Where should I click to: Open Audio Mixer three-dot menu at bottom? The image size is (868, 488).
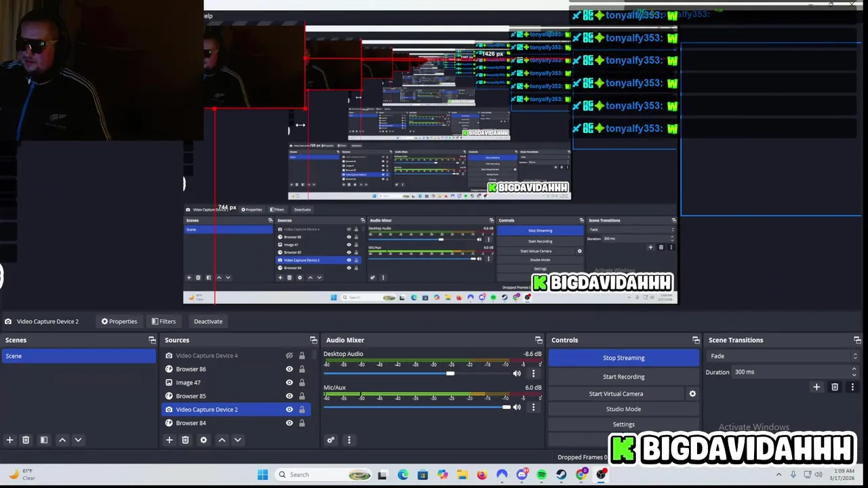coord(349,440)
